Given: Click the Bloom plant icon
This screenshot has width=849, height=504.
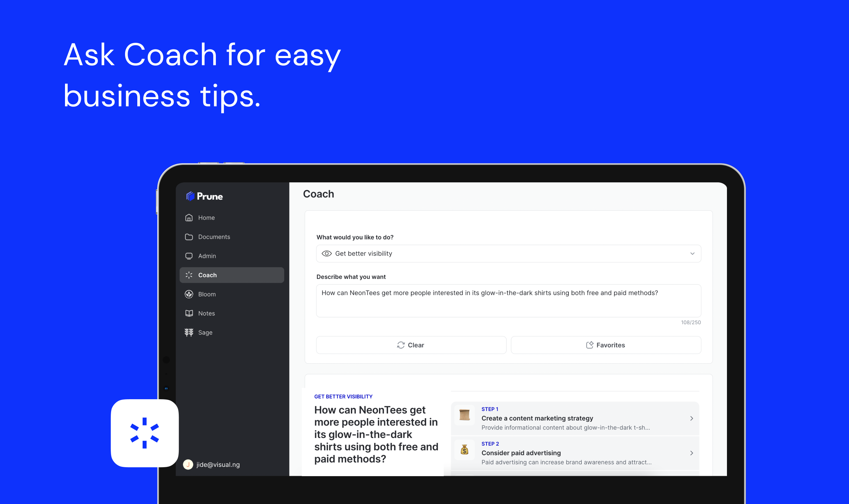Looking at the screenshot, I should (189, 294).
